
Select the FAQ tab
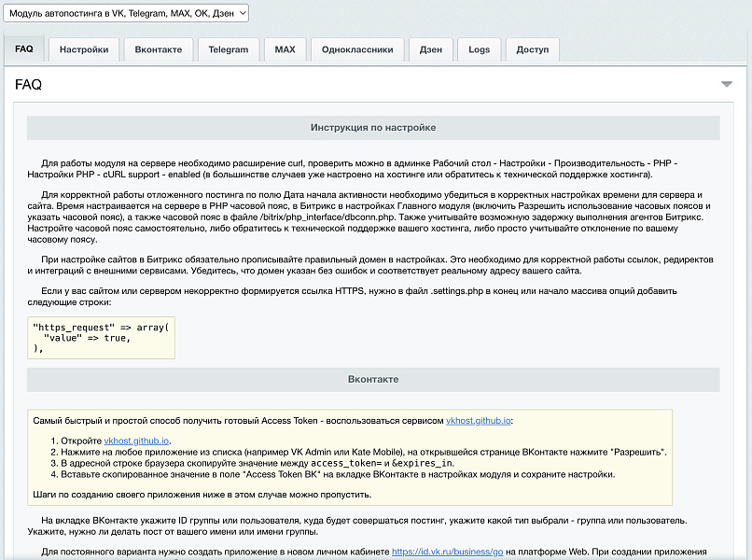24,49
